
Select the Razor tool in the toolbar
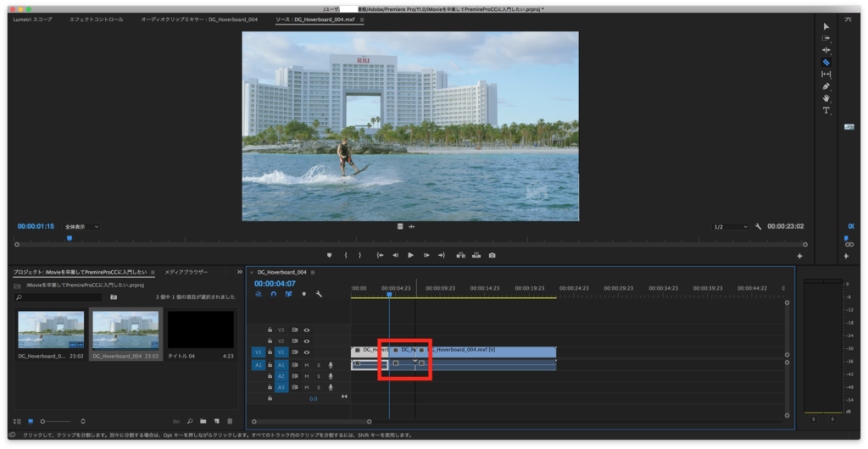pos(826,62)
